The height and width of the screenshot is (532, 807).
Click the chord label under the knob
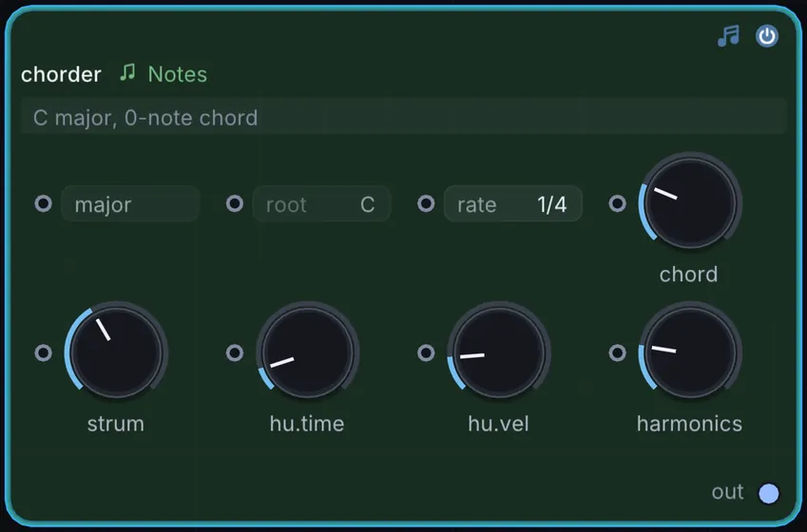(x=688, y=275)
